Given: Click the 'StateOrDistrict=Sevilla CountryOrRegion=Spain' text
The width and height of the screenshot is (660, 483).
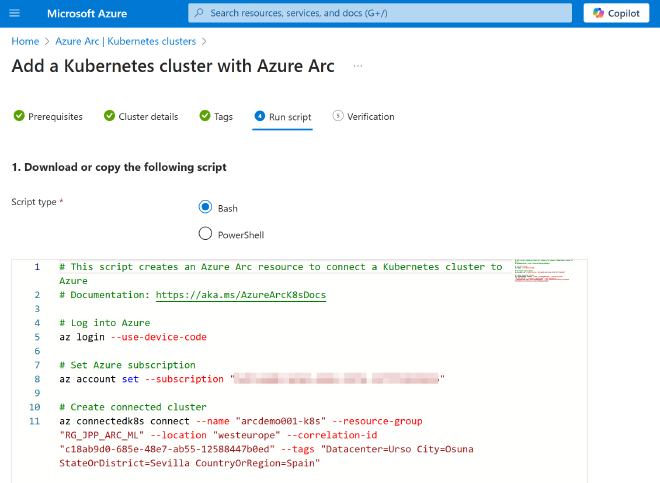Looking at the screenshot, I should [x=189, y=463].
